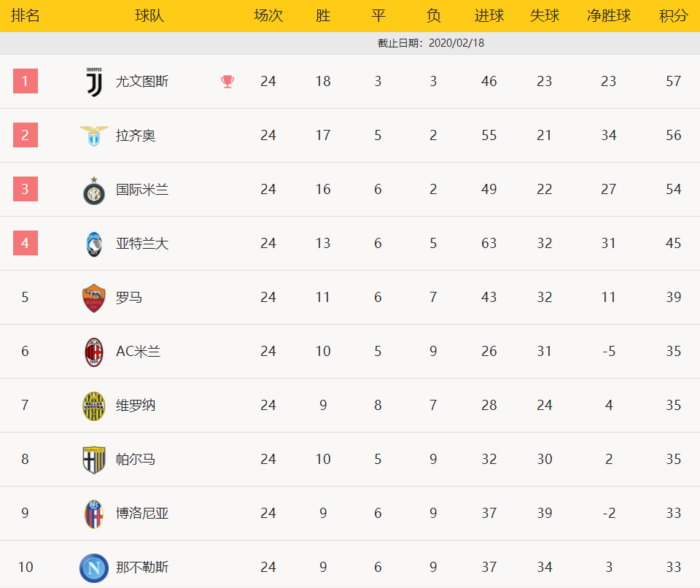
Task: Click the AS Roma wolf crest
Action: click(x=94, y=298)
